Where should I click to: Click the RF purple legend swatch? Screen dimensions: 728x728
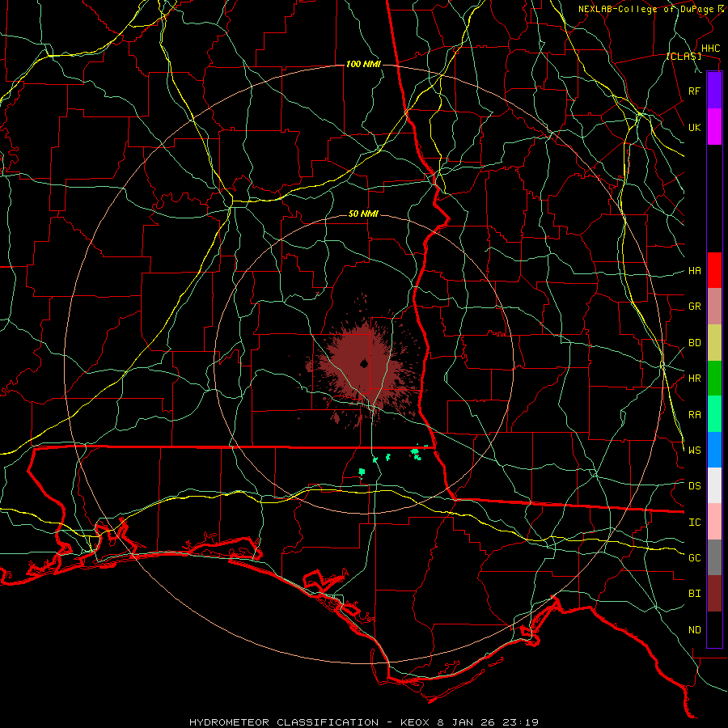714,91
